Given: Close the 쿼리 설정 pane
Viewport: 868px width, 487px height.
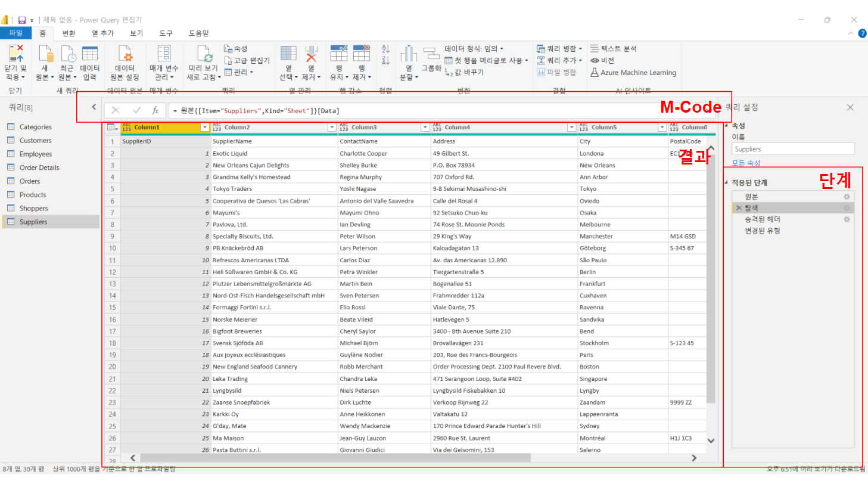Looking at the screenshot, I should [x=850, y=107].
